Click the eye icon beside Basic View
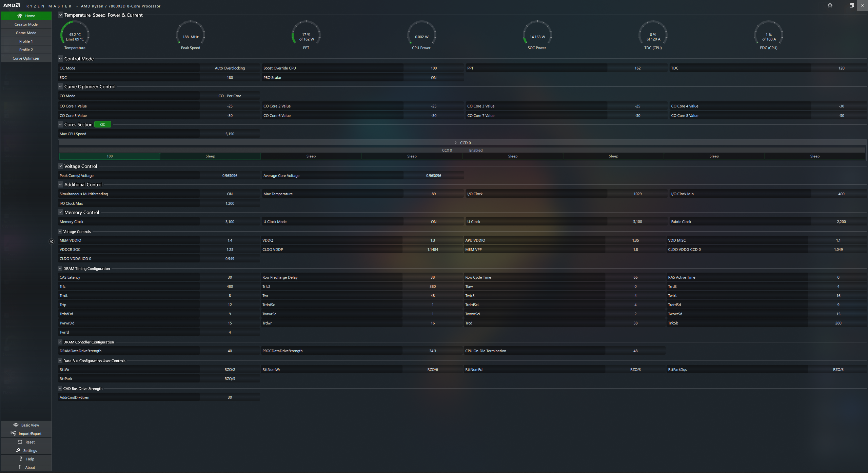The image size is (868, 473). 16,425
